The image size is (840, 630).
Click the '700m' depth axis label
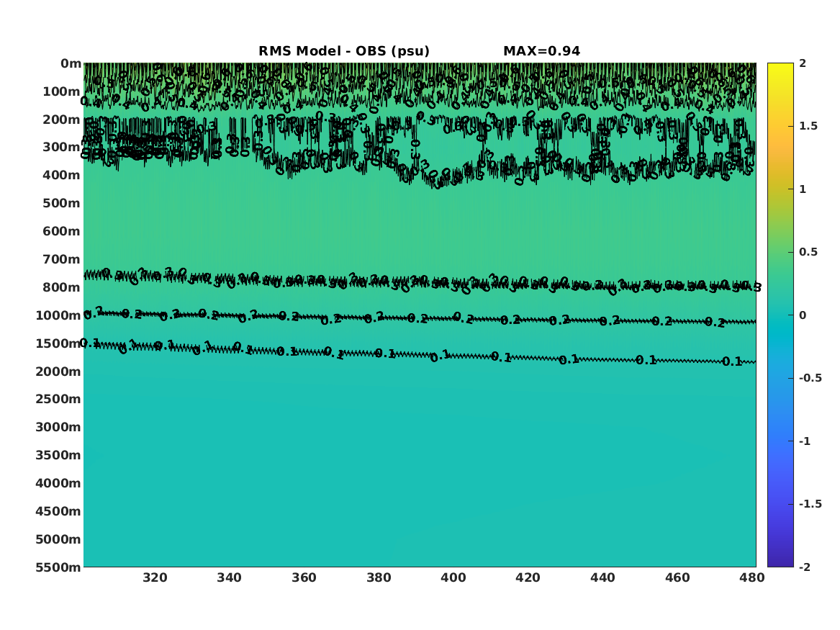click(x=62, y=259)
